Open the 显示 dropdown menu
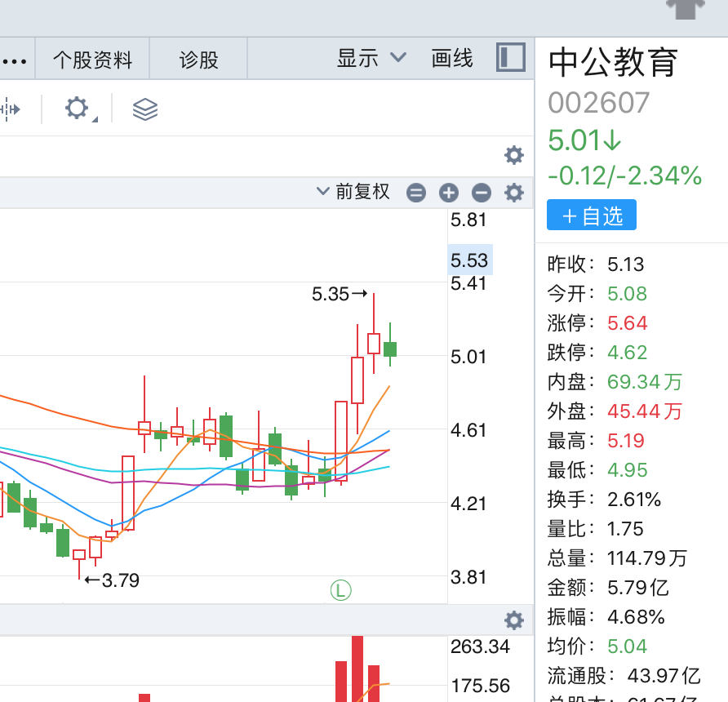728x702 pixels. click(371, 58)
